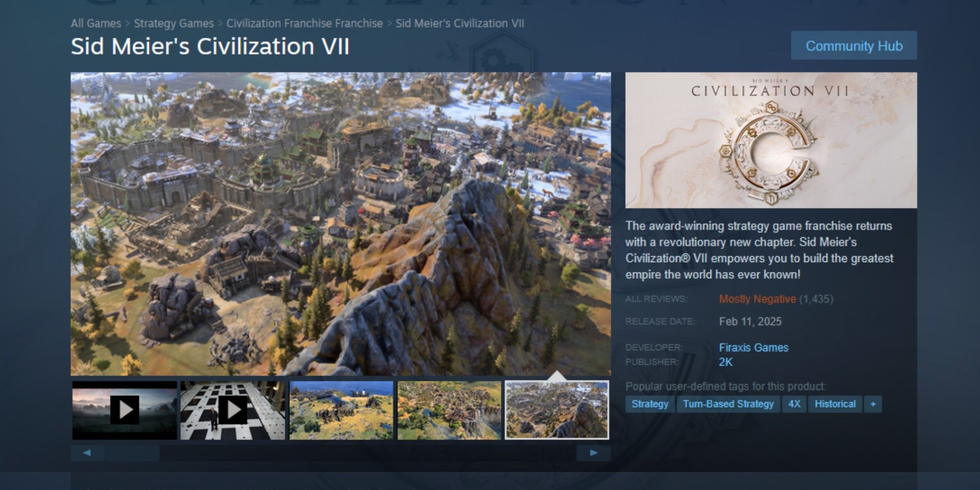Select the Turn-Based Strategy tag
980x490 pixels.
point(728,404)
